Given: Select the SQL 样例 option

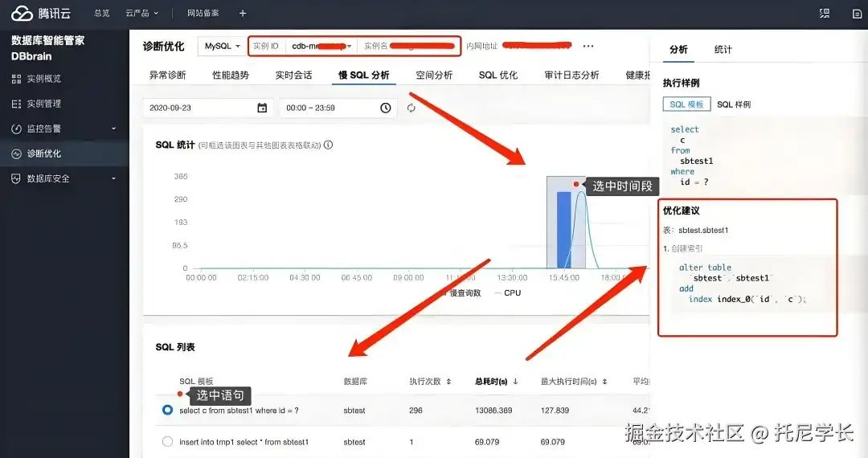Looking at the screenshot, I should (x=734, y=104).
